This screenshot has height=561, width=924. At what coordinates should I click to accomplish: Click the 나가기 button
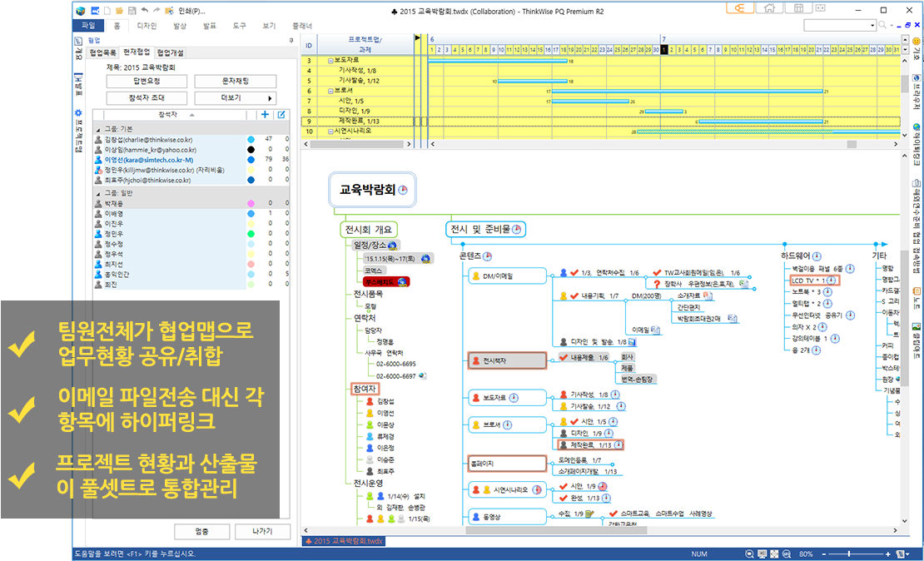(262, 531)
